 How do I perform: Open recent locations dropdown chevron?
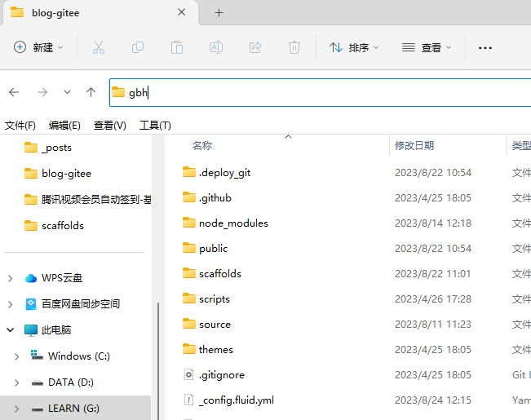67,92
